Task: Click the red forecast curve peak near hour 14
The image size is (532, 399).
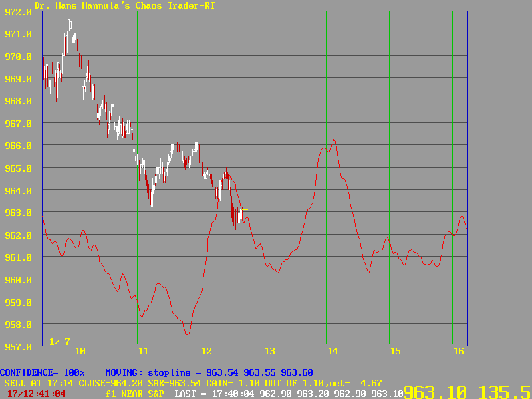Action: pyautogui.click(x=334, y=140)
